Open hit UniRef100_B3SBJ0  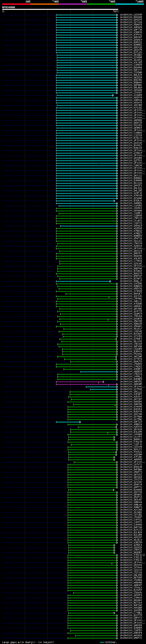(x=131, y=201)
